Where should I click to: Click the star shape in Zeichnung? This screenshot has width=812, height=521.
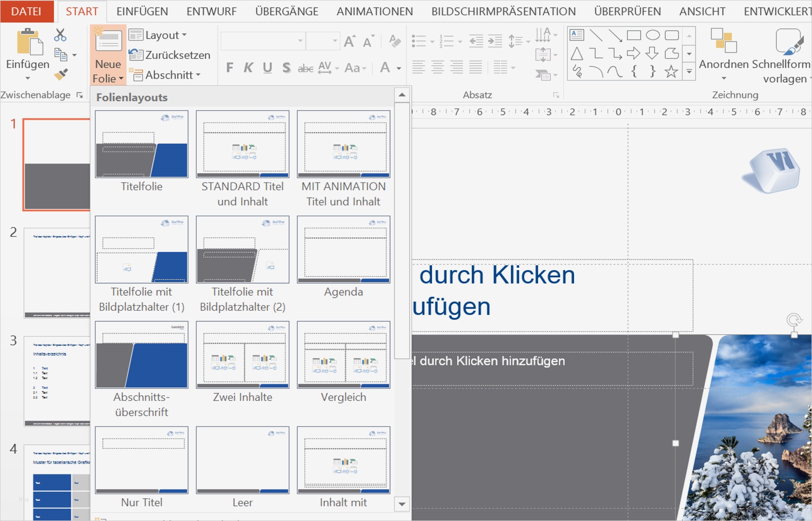671,71
